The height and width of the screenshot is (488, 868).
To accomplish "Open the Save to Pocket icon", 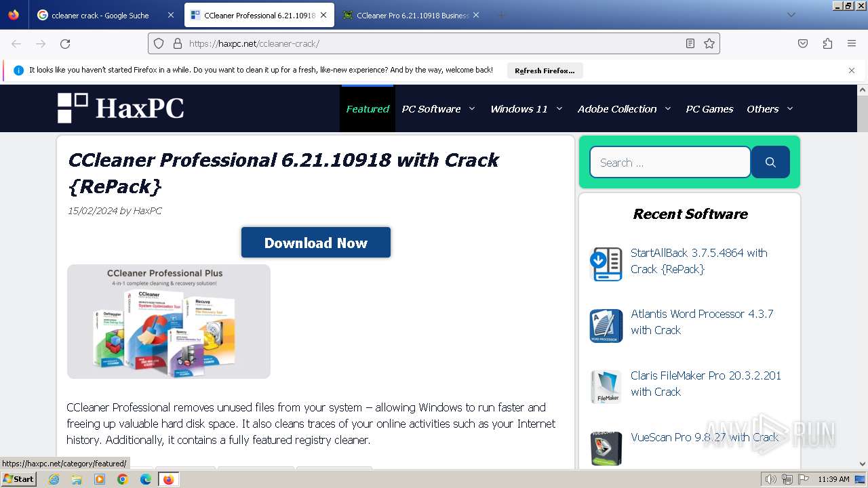I will [x=803, y=43].
